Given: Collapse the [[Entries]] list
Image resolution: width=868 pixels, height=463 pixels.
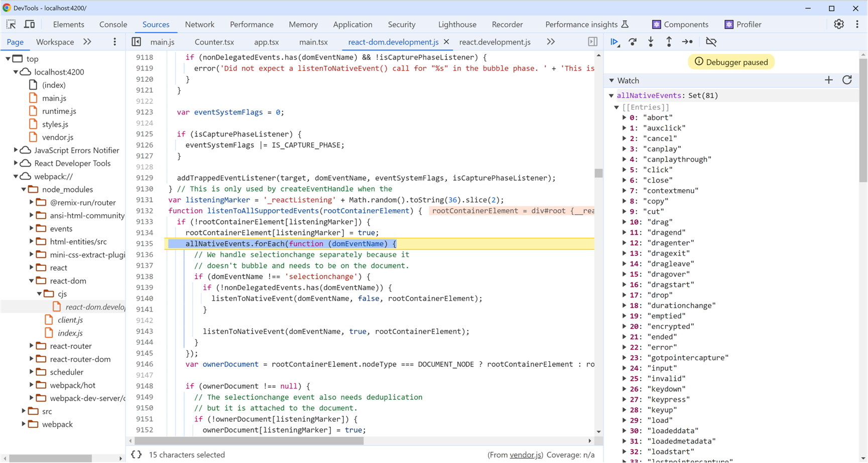Looking at the screenshot, I should [617, 107].
